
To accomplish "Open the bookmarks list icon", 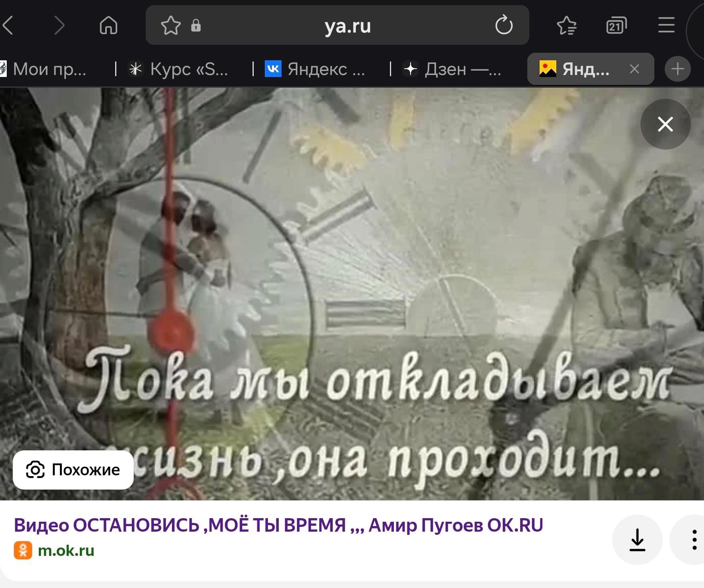I will point(567,26).
